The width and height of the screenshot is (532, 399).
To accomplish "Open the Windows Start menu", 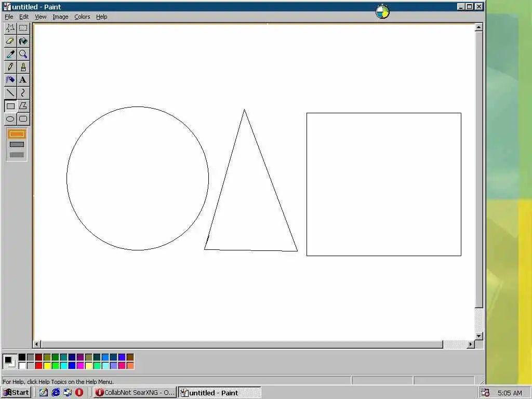I will coord(16,392).
